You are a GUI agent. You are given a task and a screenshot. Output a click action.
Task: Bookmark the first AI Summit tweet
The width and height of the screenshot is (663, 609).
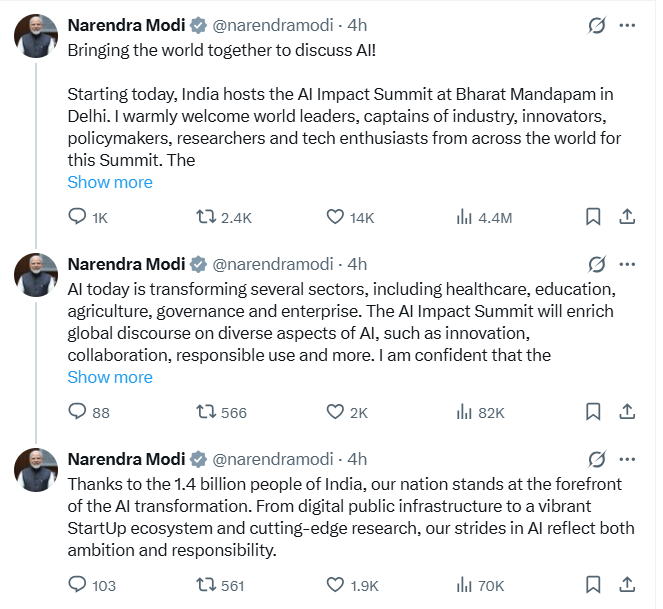coord(593,217)
